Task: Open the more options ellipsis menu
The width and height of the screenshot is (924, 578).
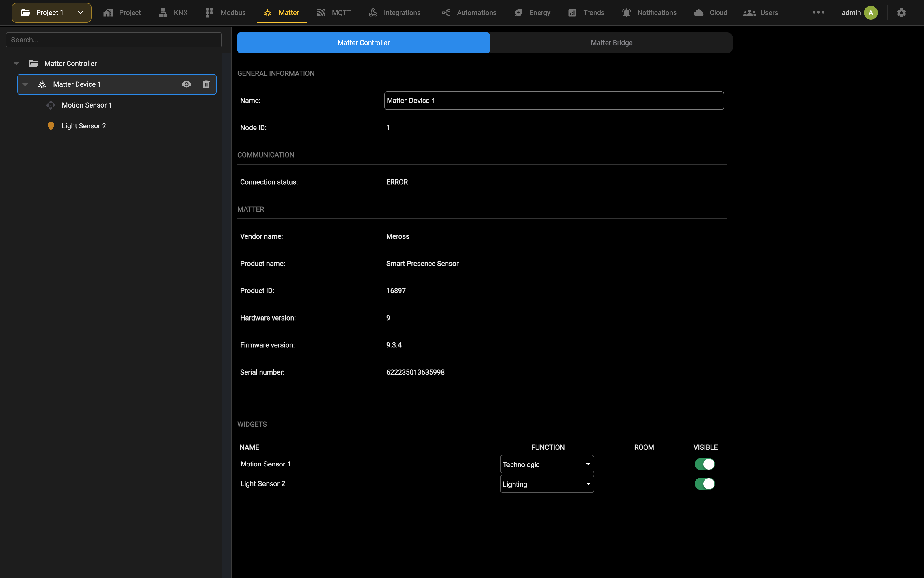Action: pos(818,12)
